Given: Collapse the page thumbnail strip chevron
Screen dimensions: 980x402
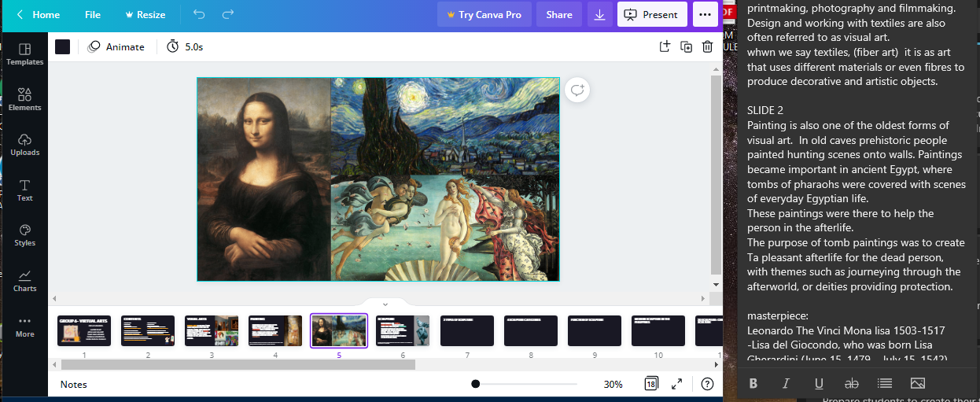Looking at the screenshot, I should [x=385, y=304].
